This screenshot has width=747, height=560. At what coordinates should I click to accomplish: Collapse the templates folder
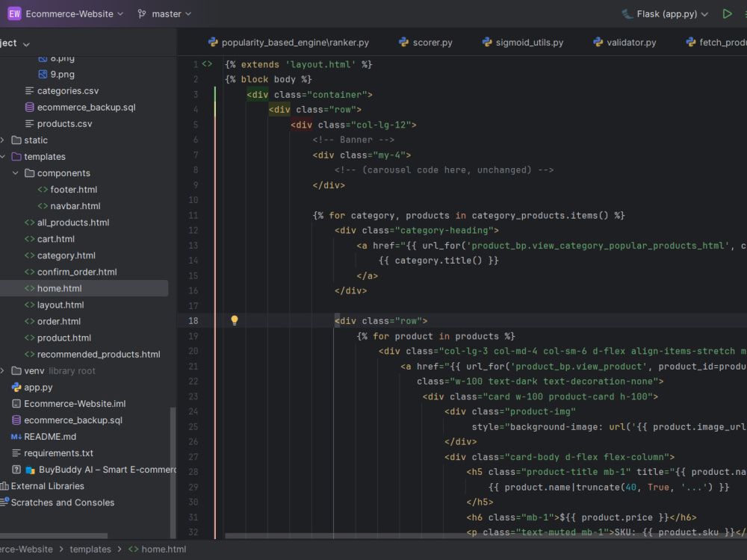point(3,157)
